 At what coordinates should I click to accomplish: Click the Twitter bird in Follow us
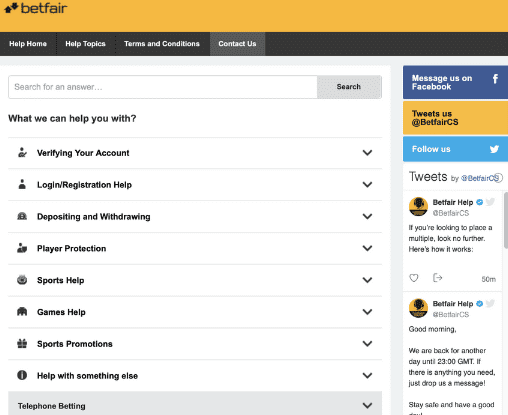(494, 149)
